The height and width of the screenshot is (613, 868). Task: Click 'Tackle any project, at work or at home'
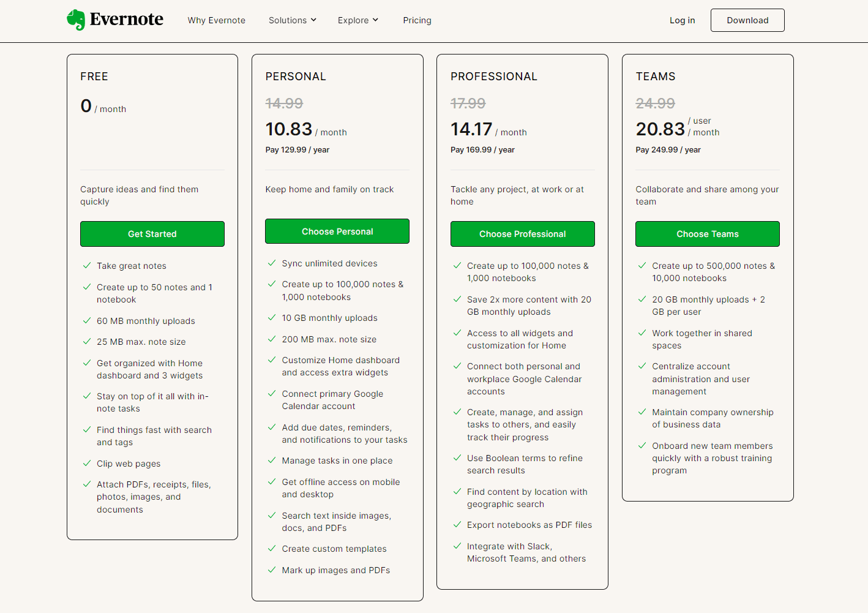[517, 195]
